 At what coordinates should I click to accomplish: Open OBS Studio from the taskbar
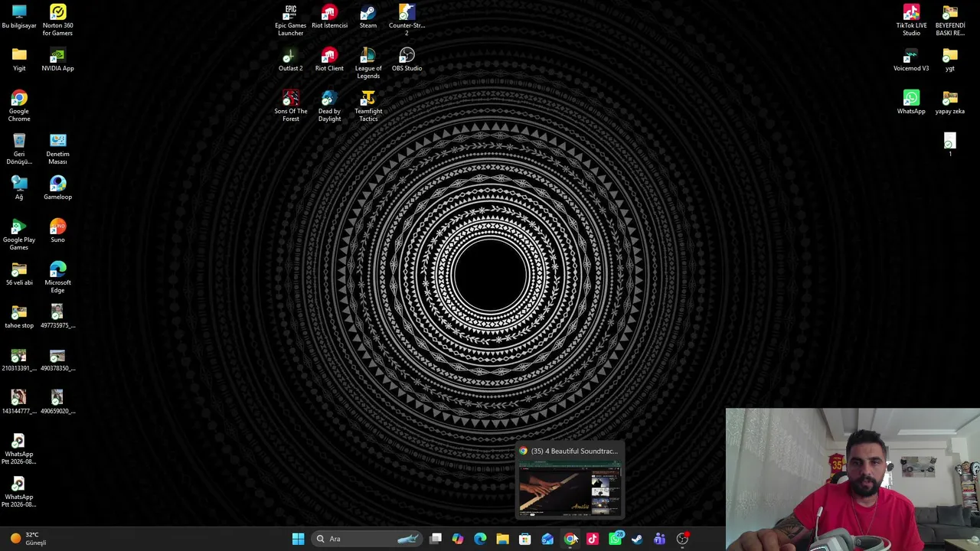tap(682, 539)
